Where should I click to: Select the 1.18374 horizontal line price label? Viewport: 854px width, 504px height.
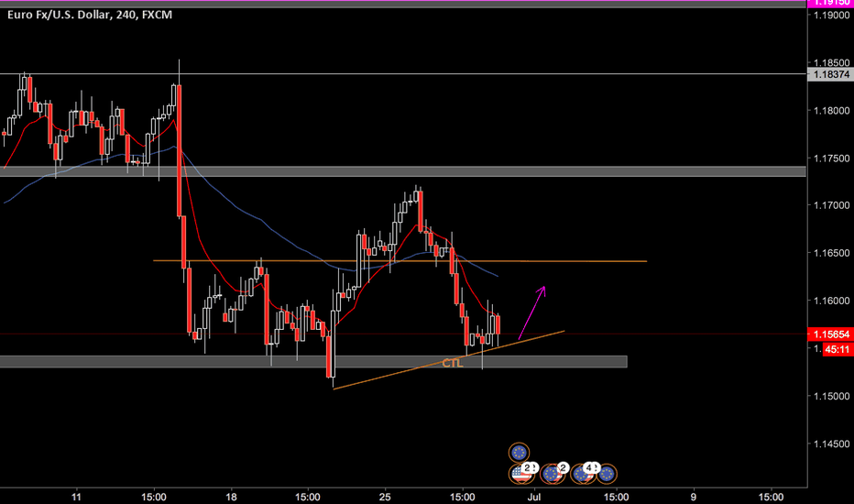[830, 74]
